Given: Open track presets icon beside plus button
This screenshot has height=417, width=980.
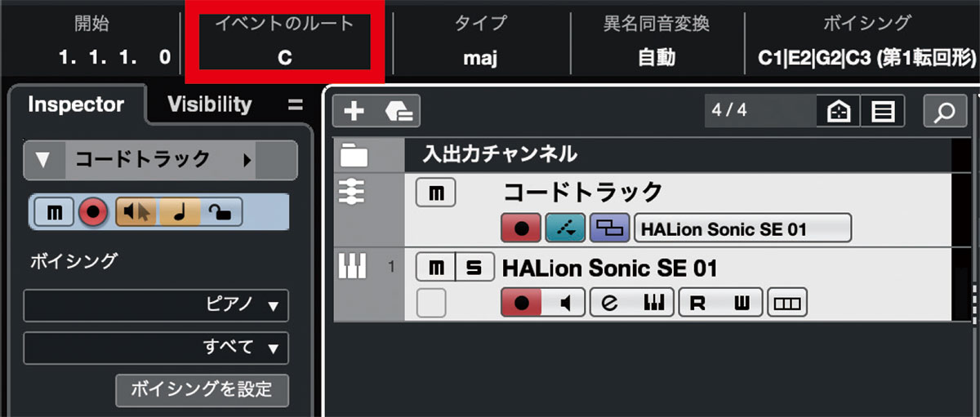Looking at the screenshot, I should click(399, 112).
